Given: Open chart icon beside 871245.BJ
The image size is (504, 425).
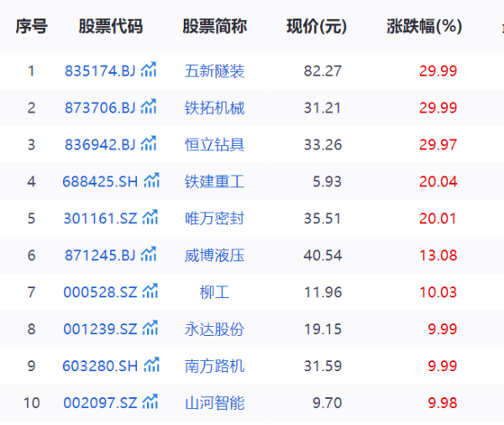Looking at the screenshot, I should pos(149,254).
